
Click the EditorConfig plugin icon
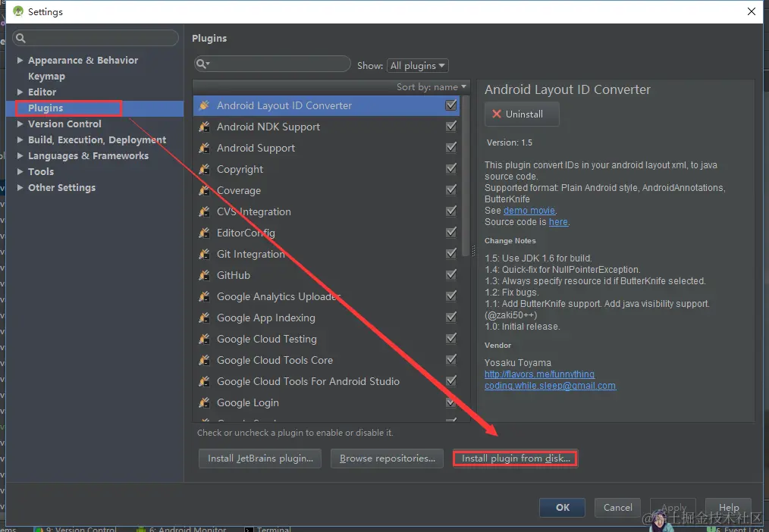pyautogui.click(x=204, y=233)
